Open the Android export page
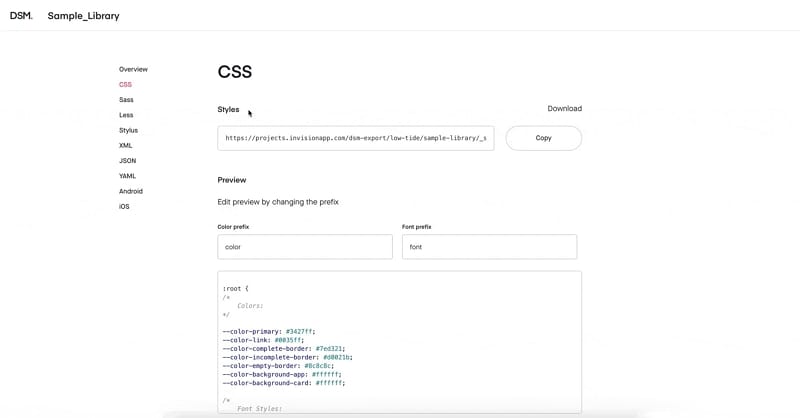The width and height of the screenshot is (800, 418). (130, 191)
